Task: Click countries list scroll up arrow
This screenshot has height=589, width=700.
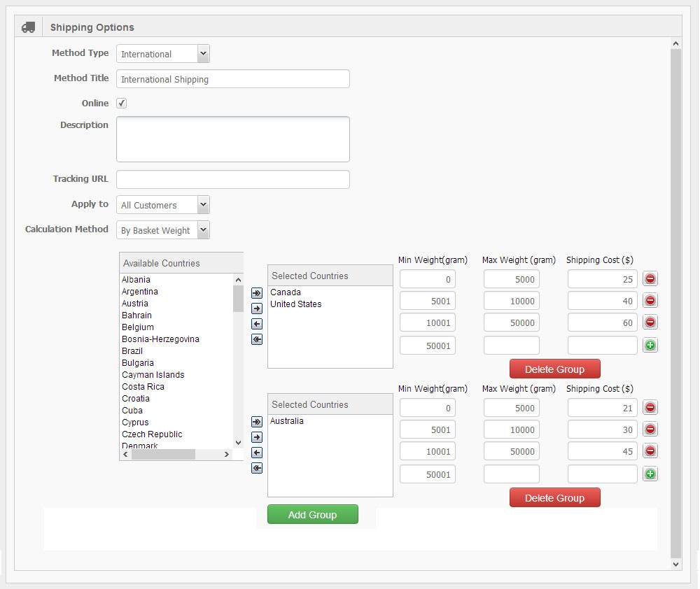Action: tap(238, 280)
